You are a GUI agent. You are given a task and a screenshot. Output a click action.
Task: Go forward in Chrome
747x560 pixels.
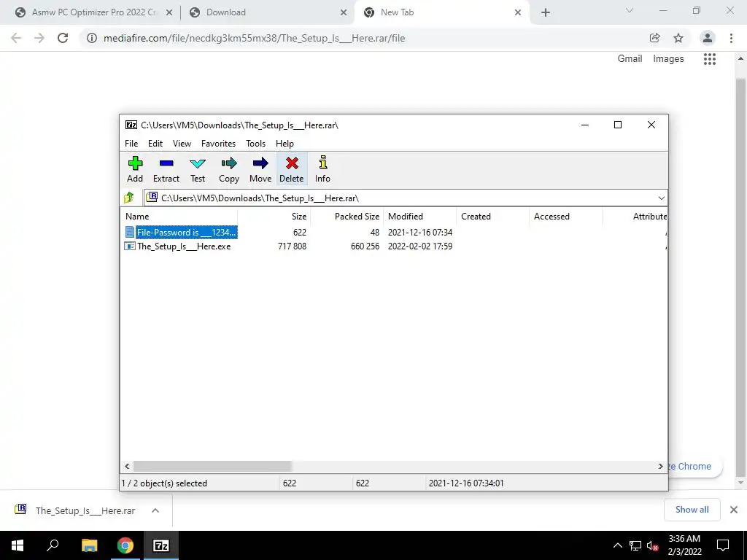[x=39, y=38]
